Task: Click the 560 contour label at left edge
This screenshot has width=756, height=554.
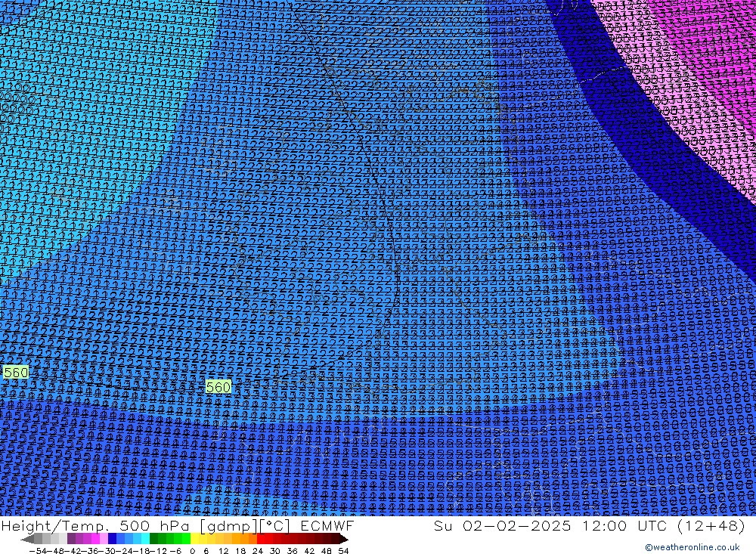Action: point(16,372)
